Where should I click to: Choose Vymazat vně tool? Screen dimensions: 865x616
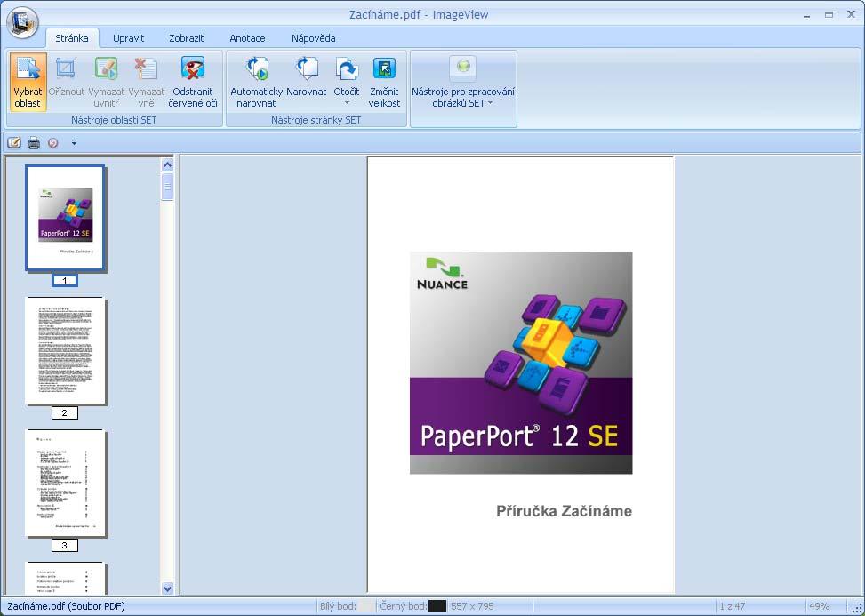pos(146,82)
